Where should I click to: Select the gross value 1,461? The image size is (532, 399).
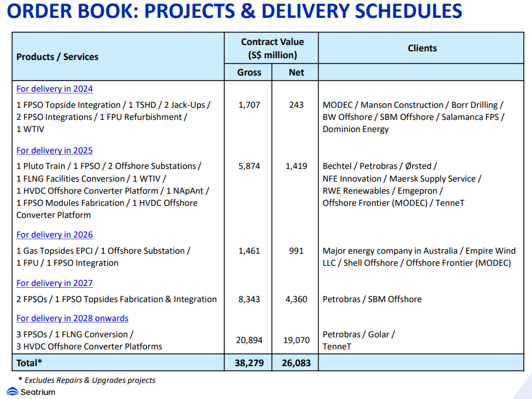coord(249,251)
